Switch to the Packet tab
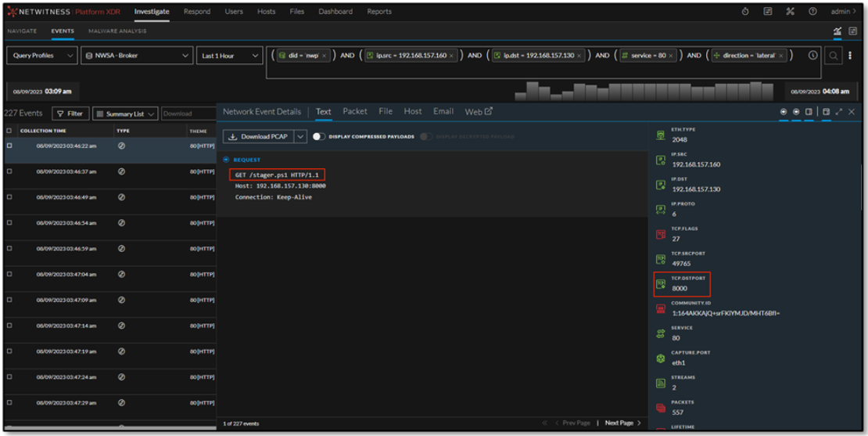 point(354,112)
